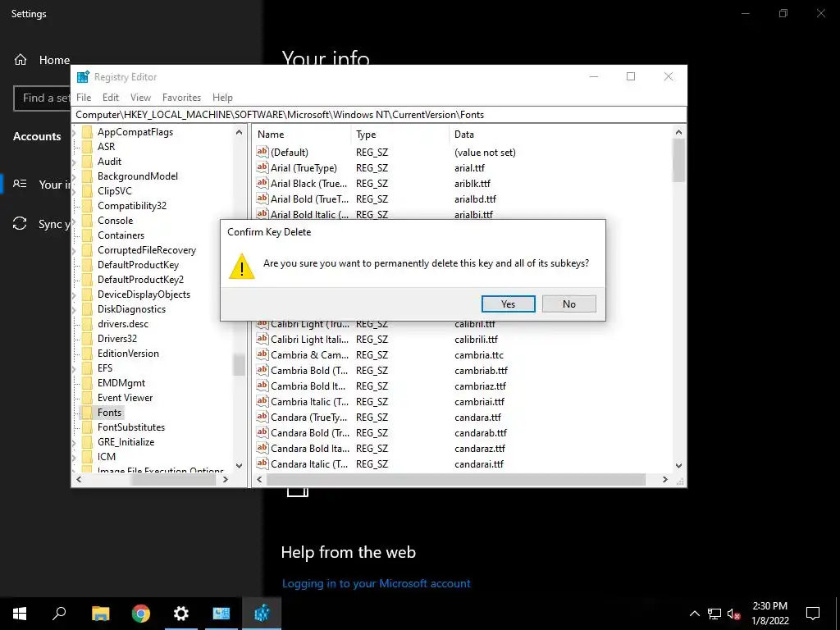
Task: Click the values pane vertical scrollbar thumb
Action: (678, 160)
